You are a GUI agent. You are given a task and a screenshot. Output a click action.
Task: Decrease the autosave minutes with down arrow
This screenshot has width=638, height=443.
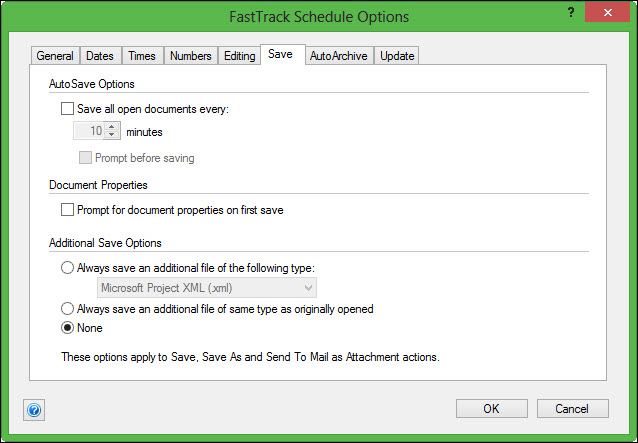(112, 135)
